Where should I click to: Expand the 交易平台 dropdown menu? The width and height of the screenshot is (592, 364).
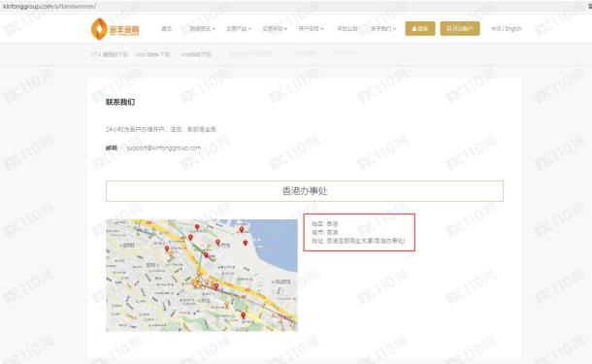tap(275, 29)
